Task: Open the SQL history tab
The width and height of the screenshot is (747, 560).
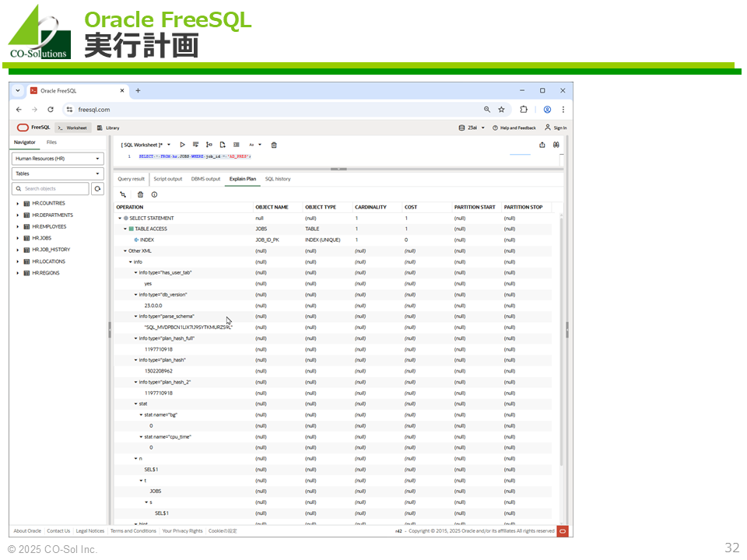Action: (278, 179)
